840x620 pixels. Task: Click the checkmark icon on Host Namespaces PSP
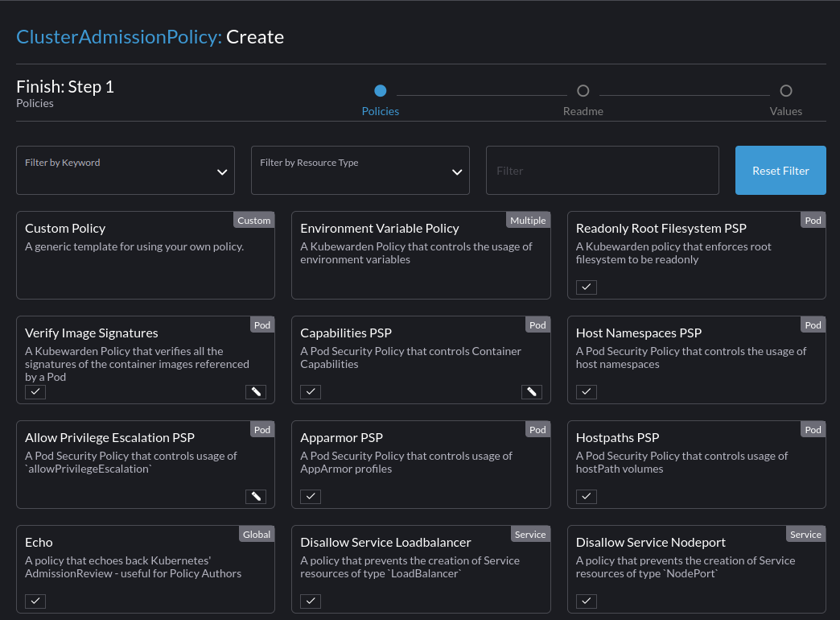tap(586, 391)
